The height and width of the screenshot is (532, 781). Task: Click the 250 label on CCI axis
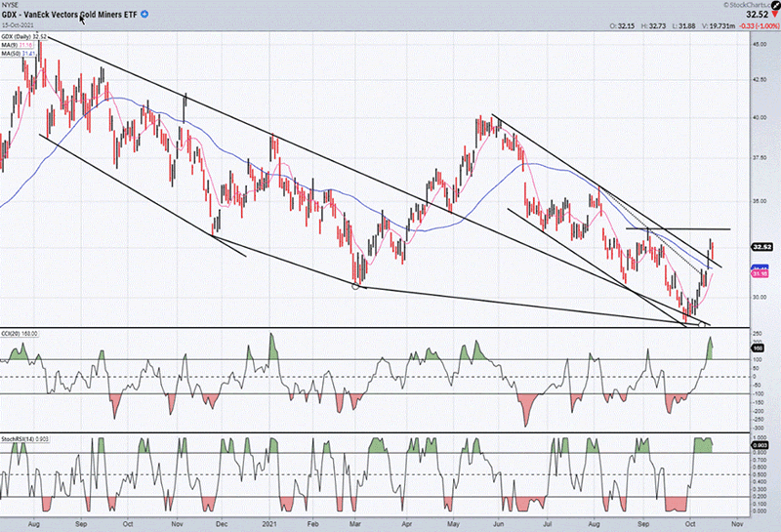point(758,334)
